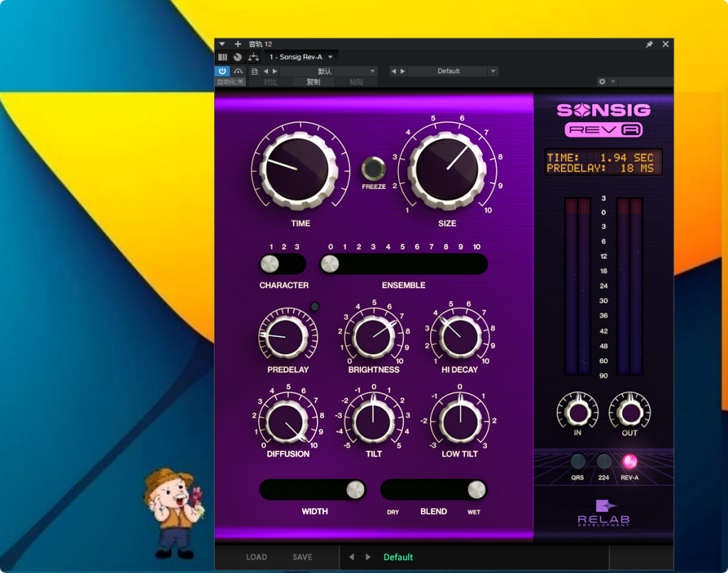Image resolution: width=728 pixels, height=573 pixels.
Task: Select previous Default program arrow in header
Action: click(x=394, y=72)
